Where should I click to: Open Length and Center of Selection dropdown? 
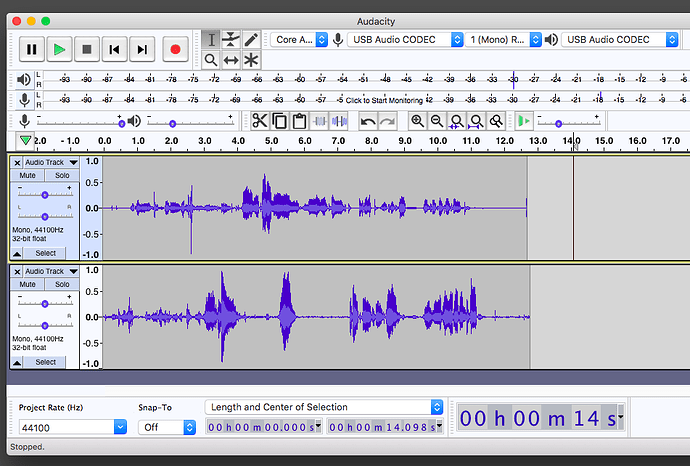pos(324,407)
